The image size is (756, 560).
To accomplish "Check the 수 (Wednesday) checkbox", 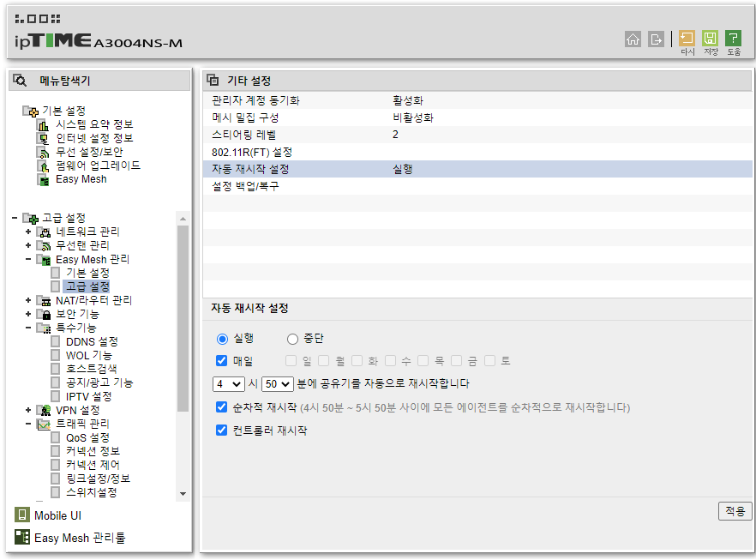I will [390, 361].
